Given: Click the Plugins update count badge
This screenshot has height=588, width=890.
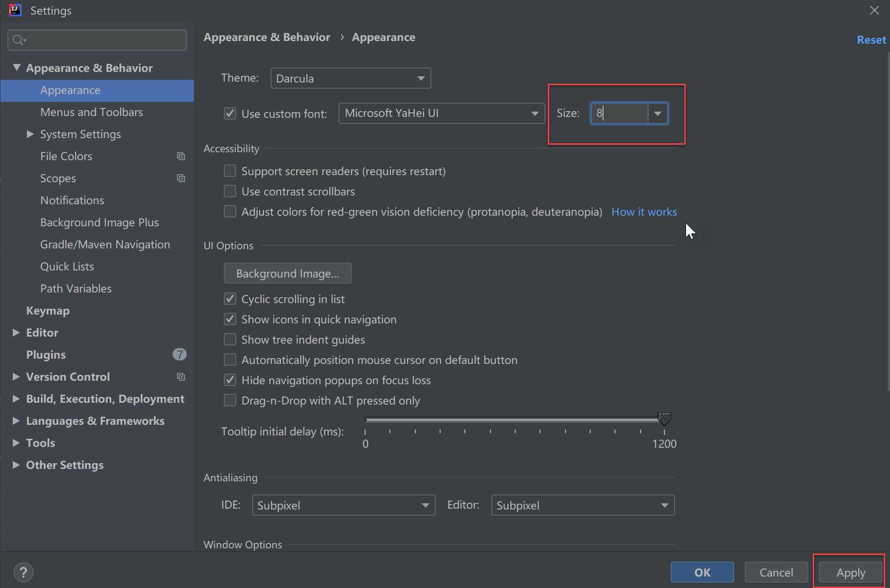Looking at the screenshot, I should coord(179,354).
